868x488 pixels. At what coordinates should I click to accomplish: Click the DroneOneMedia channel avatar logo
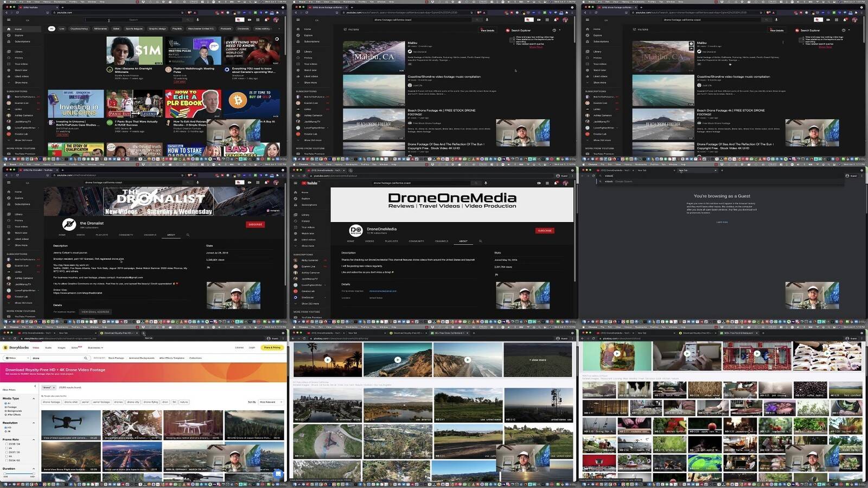pos(355,231)
